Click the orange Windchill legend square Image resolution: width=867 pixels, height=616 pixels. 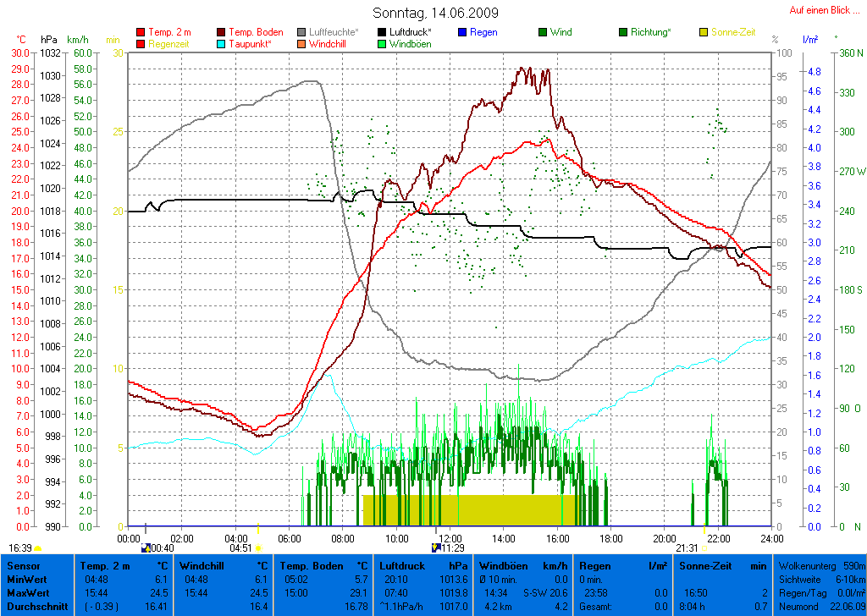click(302, 44)
